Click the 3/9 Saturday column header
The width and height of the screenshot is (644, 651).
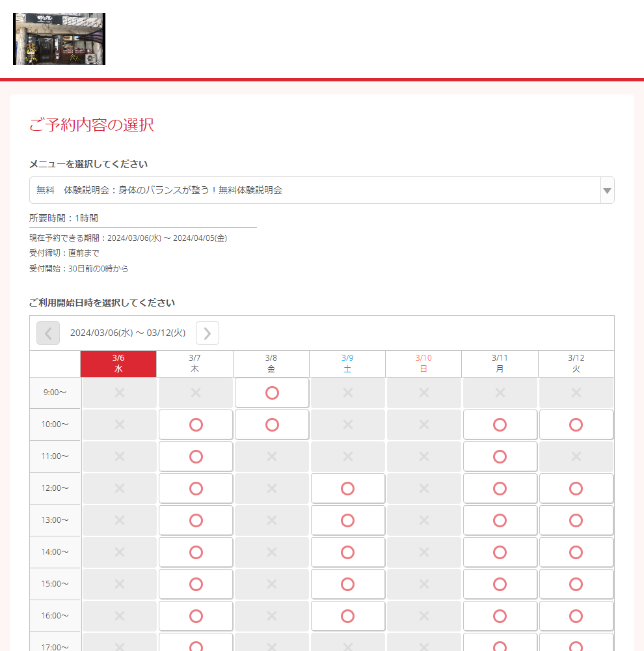coord(347,363)
